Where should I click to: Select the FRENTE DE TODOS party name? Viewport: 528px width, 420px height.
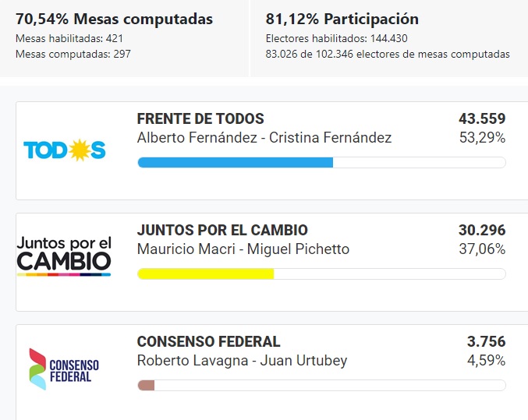200,119
